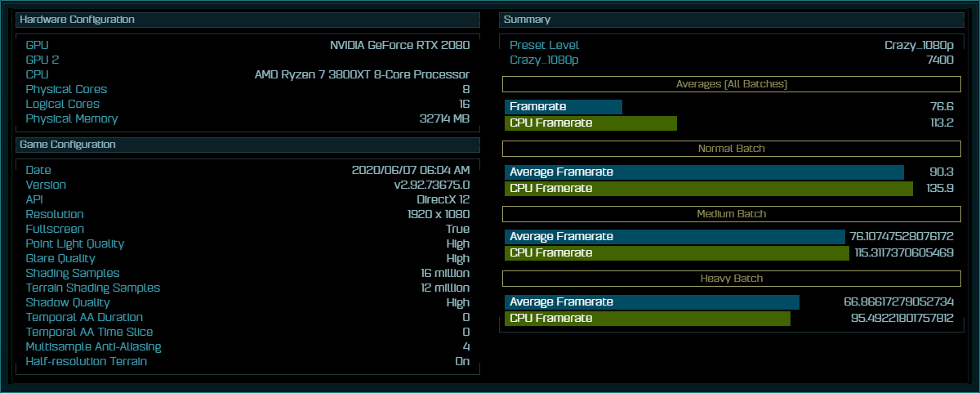
Task: Select the Averages (All Batches) heading
Action: pyautogui.click(x=731, y=84)
